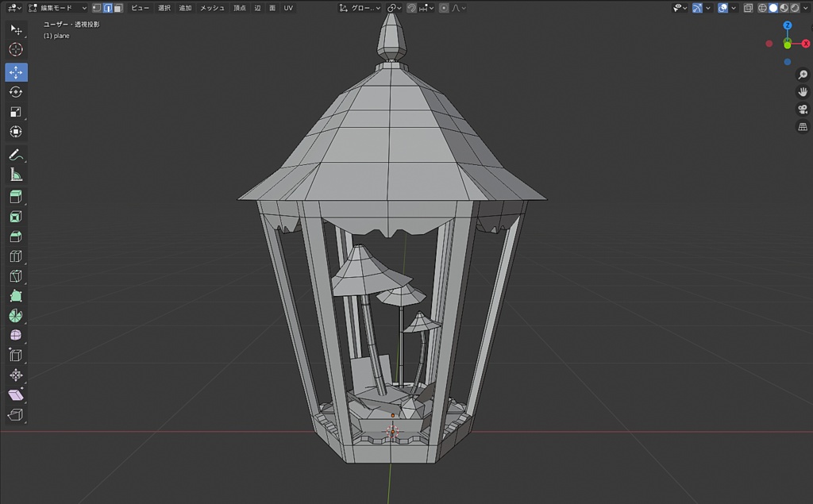Toggle X-ray view button
Image resolution: width=813 pixels, height=504 pixels.
coord(748,8)
